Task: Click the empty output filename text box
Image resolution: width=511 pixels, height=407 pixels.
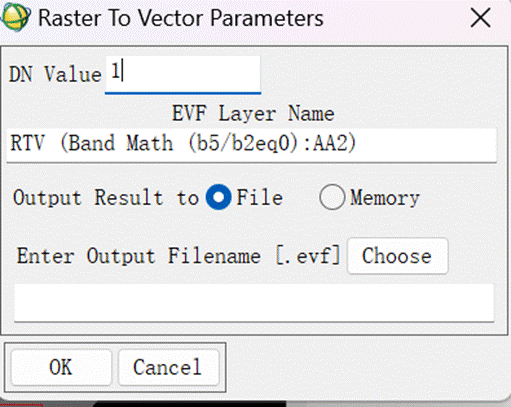Action: pos(254,303)
